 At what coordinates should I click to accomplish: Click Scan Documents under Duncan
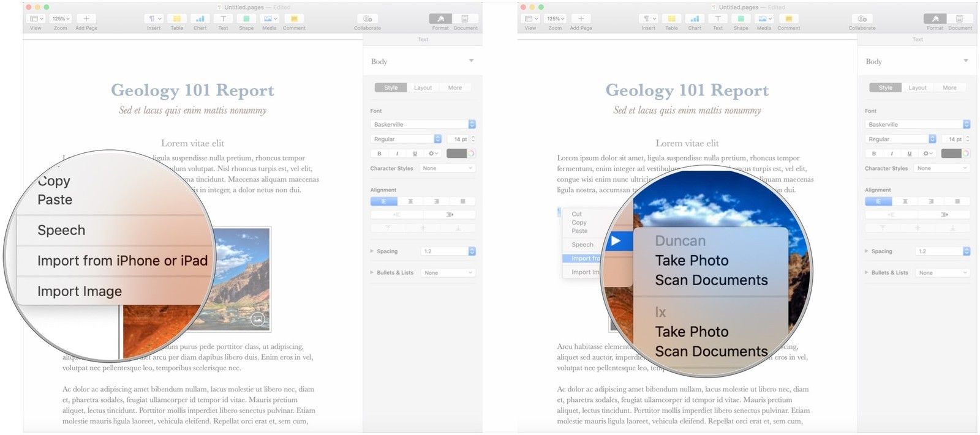point(710,280)
